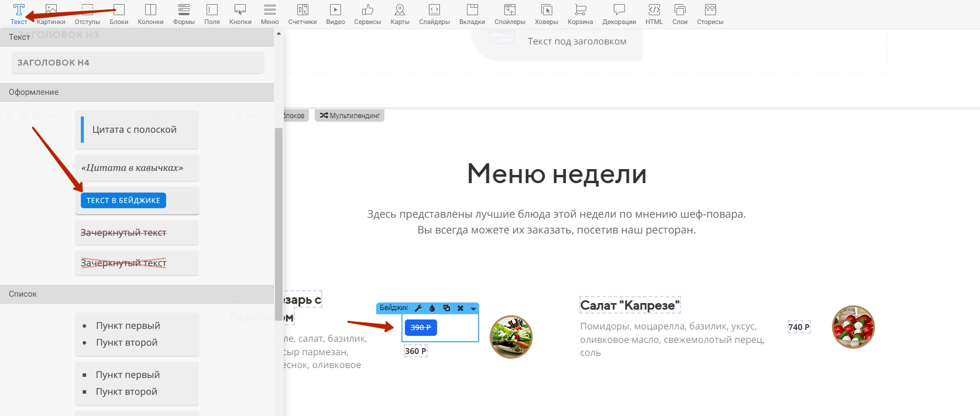980x416 pixels.
Task: Duplicate the badge with copy icon
Action: tap(446, 308)
